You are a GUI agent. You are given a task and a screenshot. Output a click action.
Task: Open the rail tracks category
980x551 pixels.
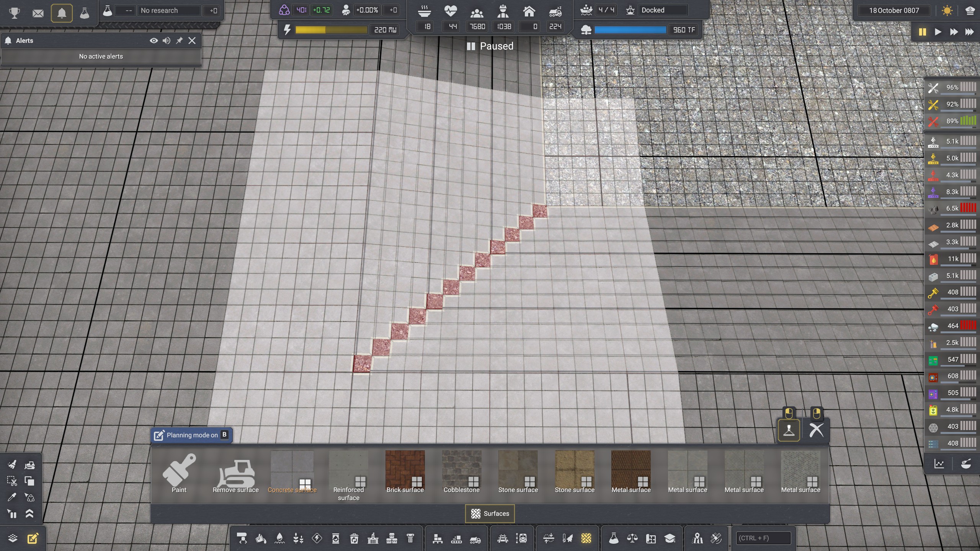click(x=503, y=538)
